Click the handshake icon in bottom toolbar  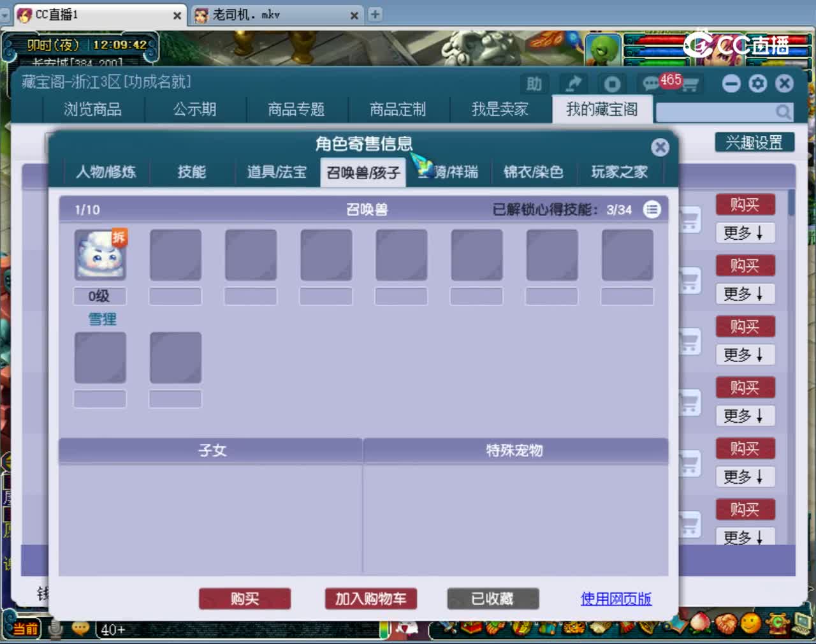click(x=725, y=622)
